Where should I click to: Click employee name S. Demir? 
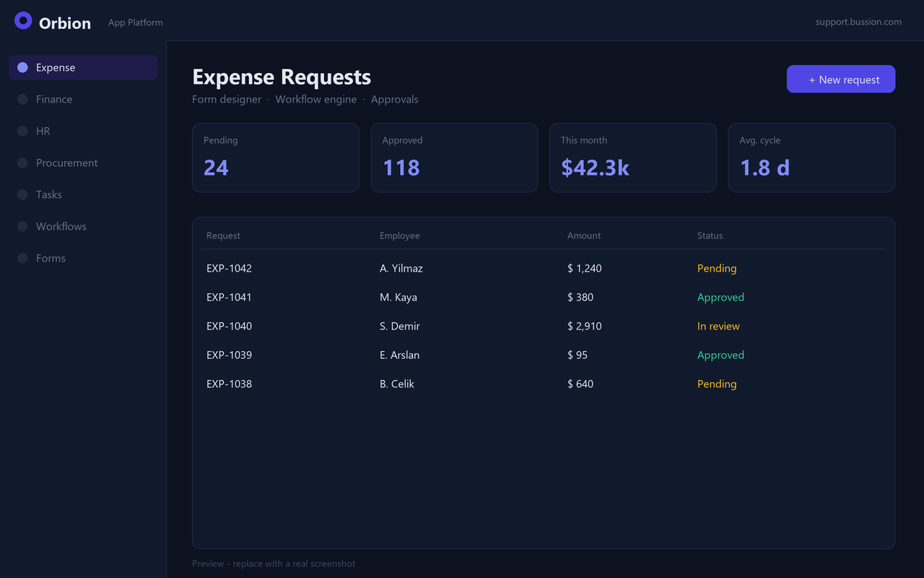(400, 326)
